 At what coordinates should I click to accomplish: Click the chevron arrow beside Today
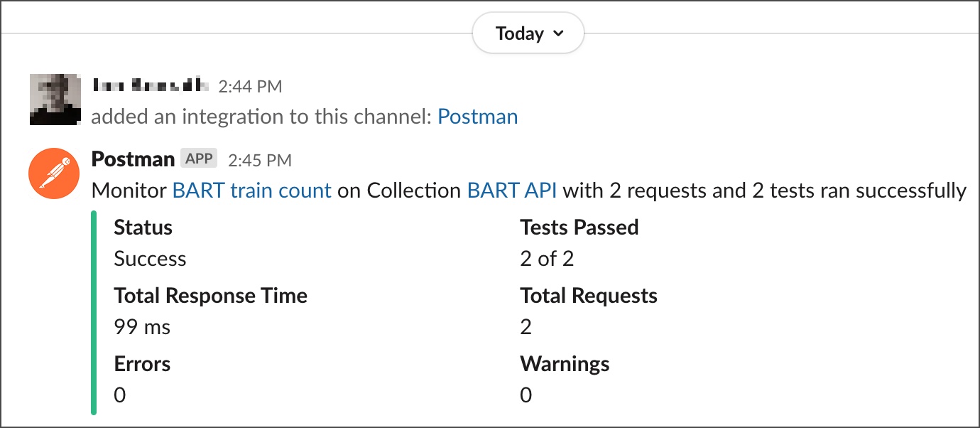pyautogui.click(x=558, y=33)
